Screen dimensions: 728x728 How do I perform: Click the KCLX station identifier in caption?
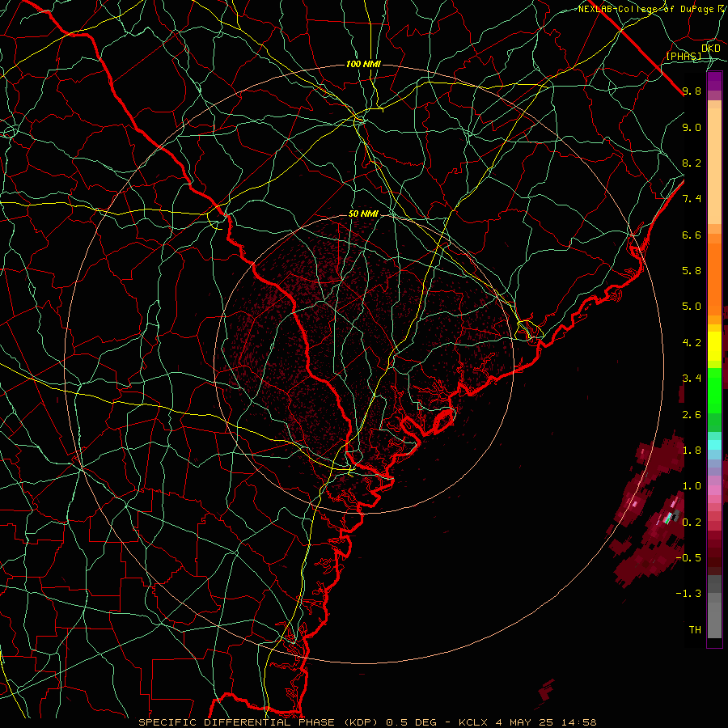pos(473,722)
